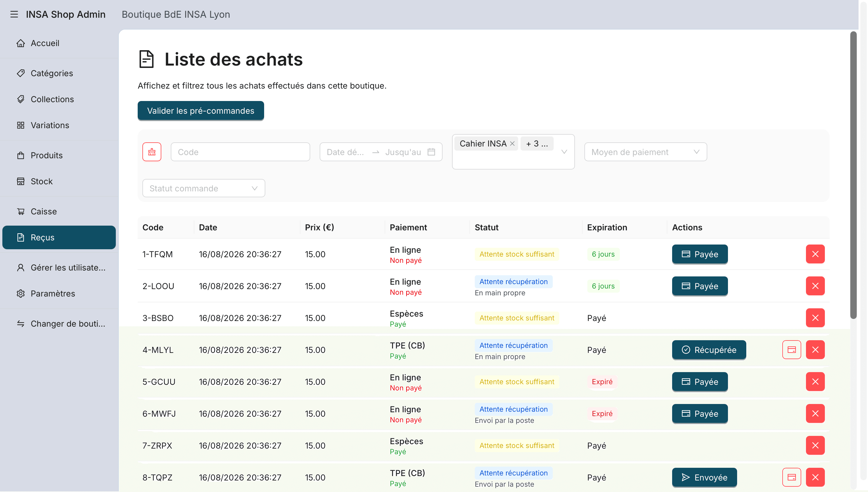Image resolution: width=868 pixels, height=492 pixels.
Task: Delete order 2-LOOU with red X
Action: point(815,286)
